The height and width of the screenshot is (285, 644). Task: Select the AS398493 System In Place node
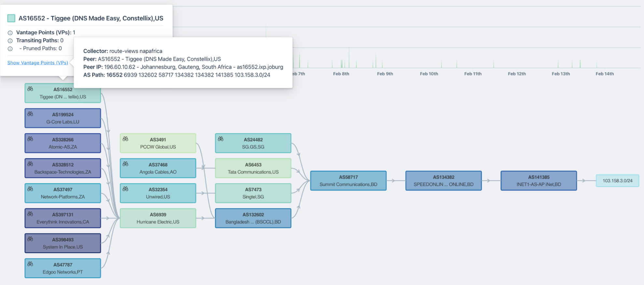[63, 243]
